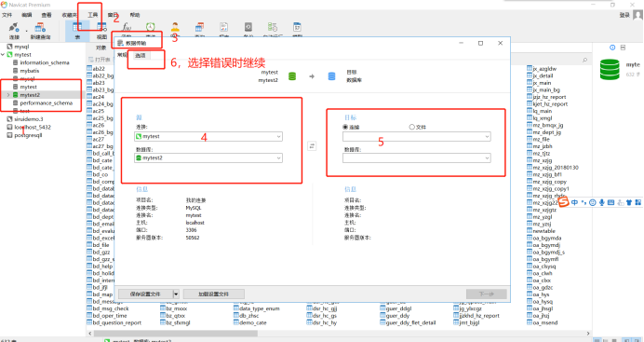Image resolution: width=644 pixels, height=342 pixels.
Task: Open the 文件 menu
Action: pos(7,15)
